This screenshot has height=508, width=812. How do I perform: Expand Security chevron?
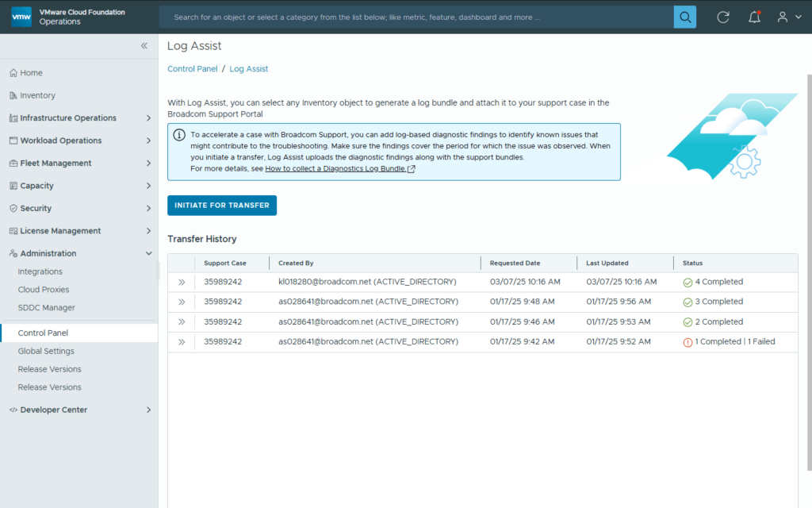[x=148, y=209]
